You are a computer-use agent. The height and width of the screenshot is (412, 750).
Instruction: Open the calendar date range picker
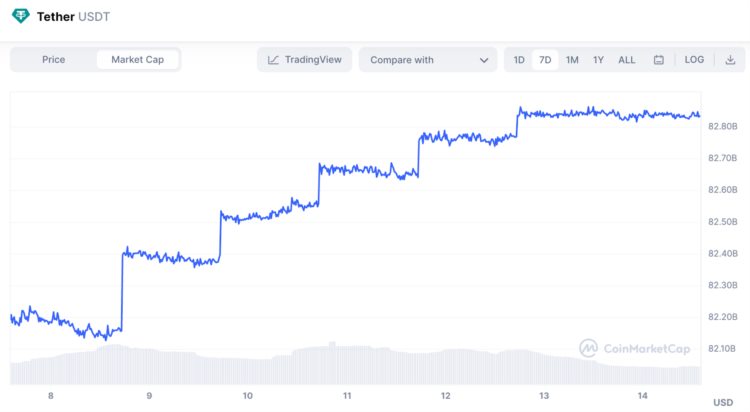[x=659, y=60]
